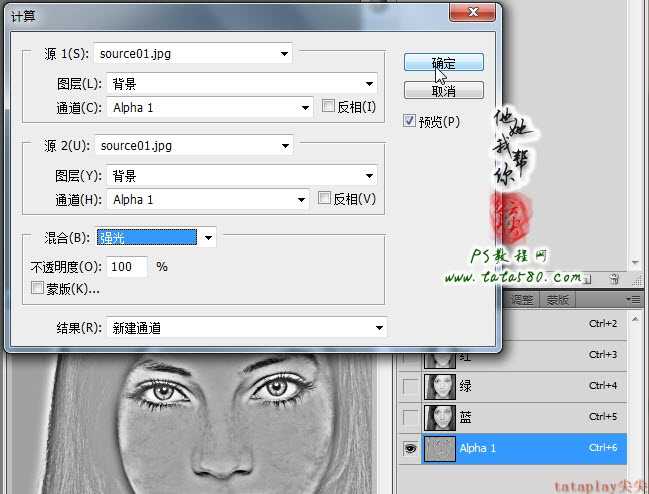Show the 红 channel visibility box
Viewport: 649px width, 494px height.
[x=410, y=358]
